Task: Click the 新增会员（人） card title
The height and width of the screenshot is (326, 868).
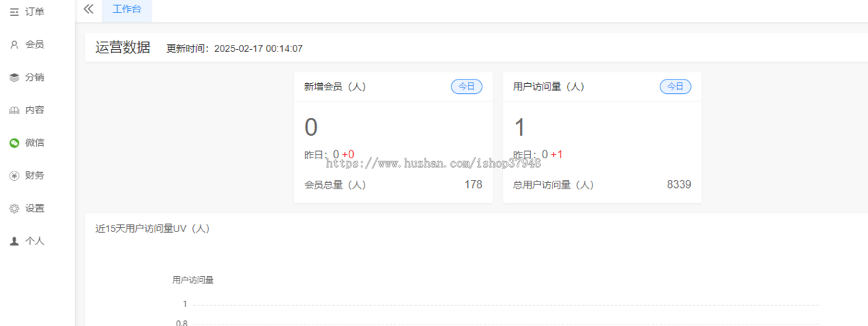Action: click(335, 87)
